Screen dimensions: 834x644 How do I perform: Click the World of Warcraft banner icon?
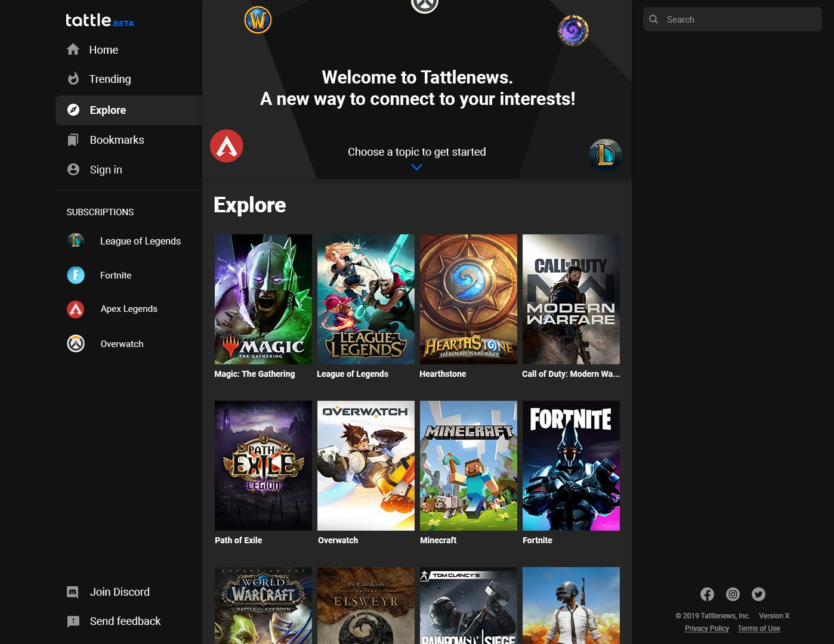click(x=258, y=20)
